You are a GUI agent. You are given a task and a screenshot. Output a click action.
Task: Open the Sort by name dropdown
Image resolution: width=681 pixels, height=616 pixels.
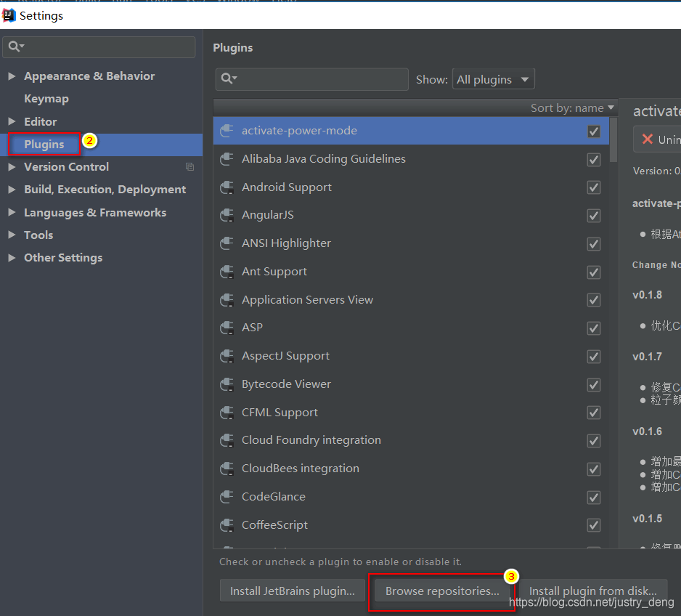coord(572,108)
